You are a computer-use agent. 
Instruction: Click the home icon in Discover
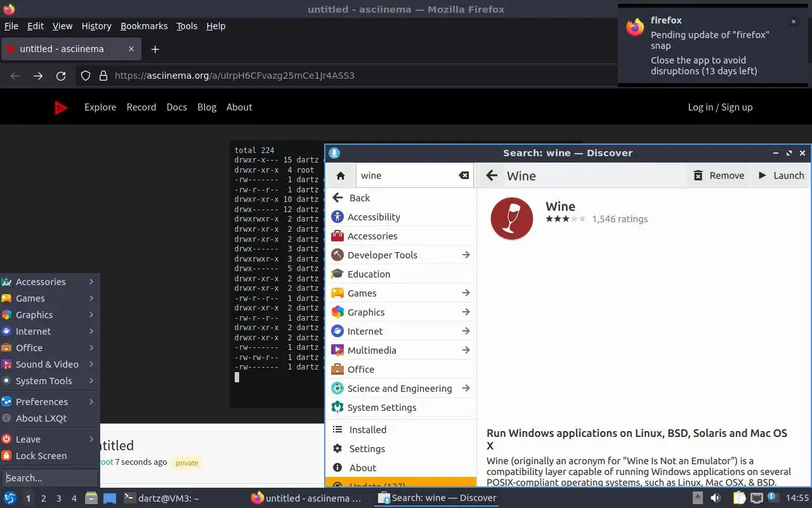(x=341, y=176)
